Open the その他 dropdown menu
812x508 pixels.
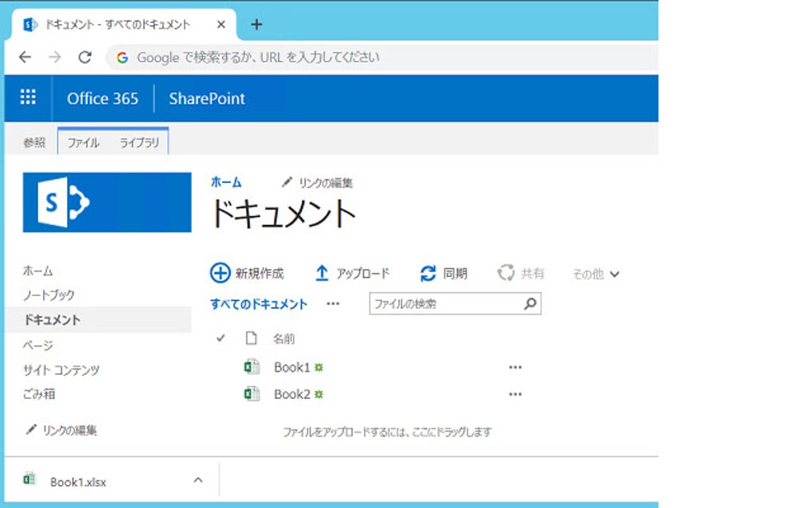(x=595, y=272)
